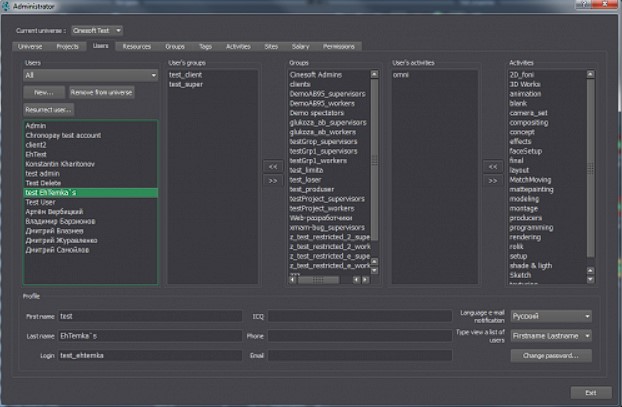
Task: Click the Exit button
Action: point(591,393)
